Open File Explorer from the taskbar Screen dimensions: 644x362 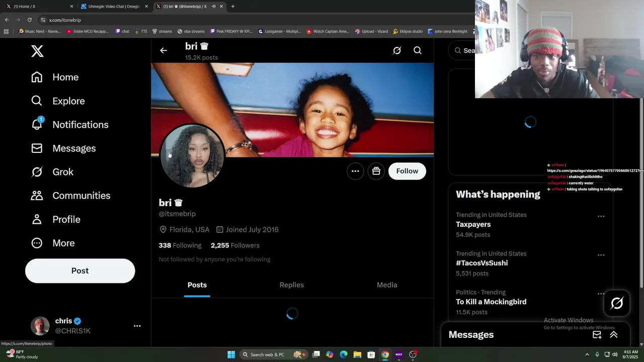[x=357, y=354]
